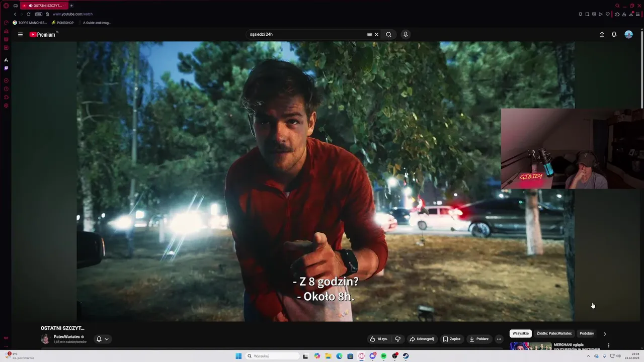Click the Opera snapshot capture icon
This screenshot has width=644, height=362.
pyautogui.click(x=587, y=14)
